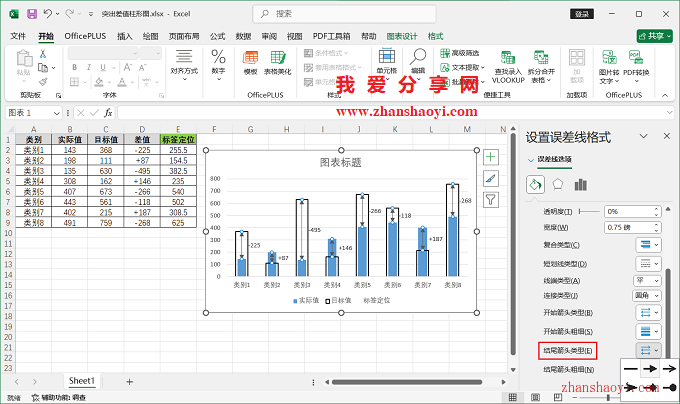Switch to Normal view status icon
This screenshot has height=404, width=680.
pyautogui.click(x=513, y=397)
